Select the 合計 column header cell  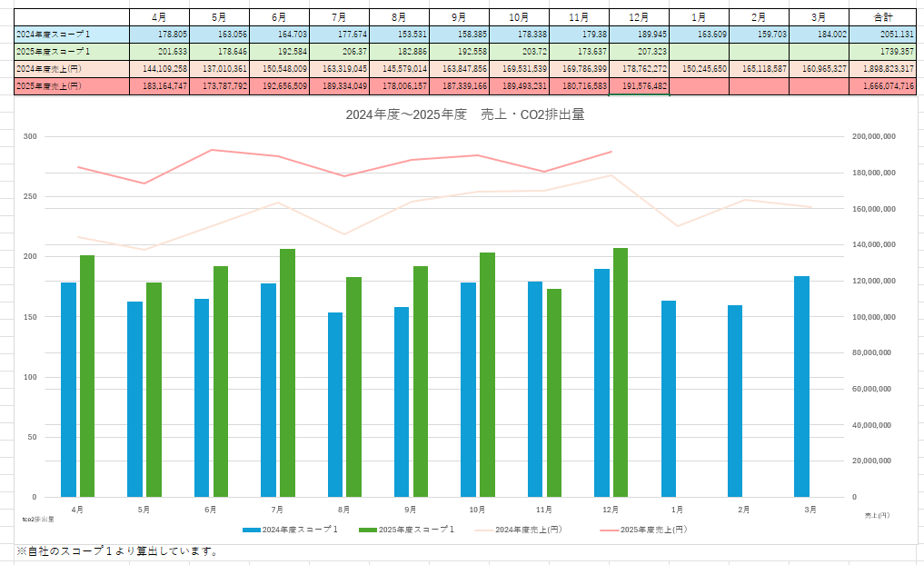point(883,16)
